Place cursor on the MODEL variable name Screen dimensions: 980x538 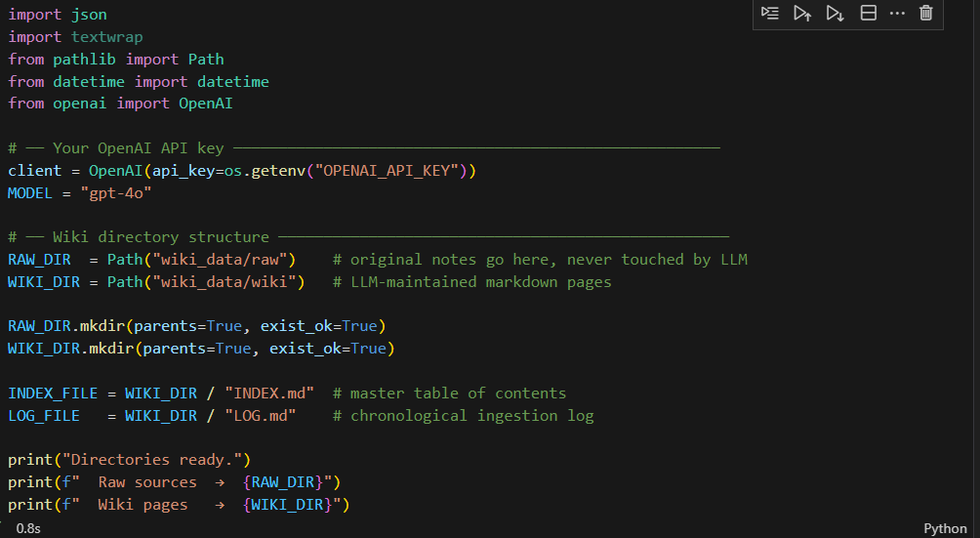30,193
